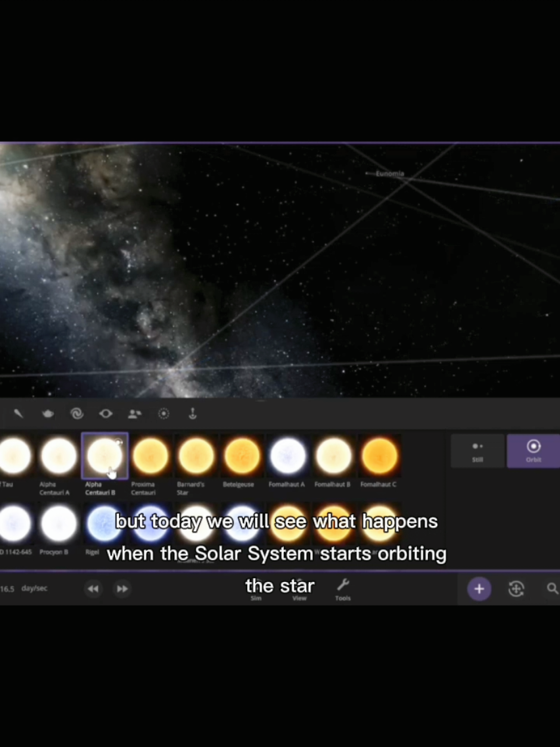The width and height of the screenshot is (560, 747).
Task: Click the Eunomia label in space
Action: (x=390, y=174)
